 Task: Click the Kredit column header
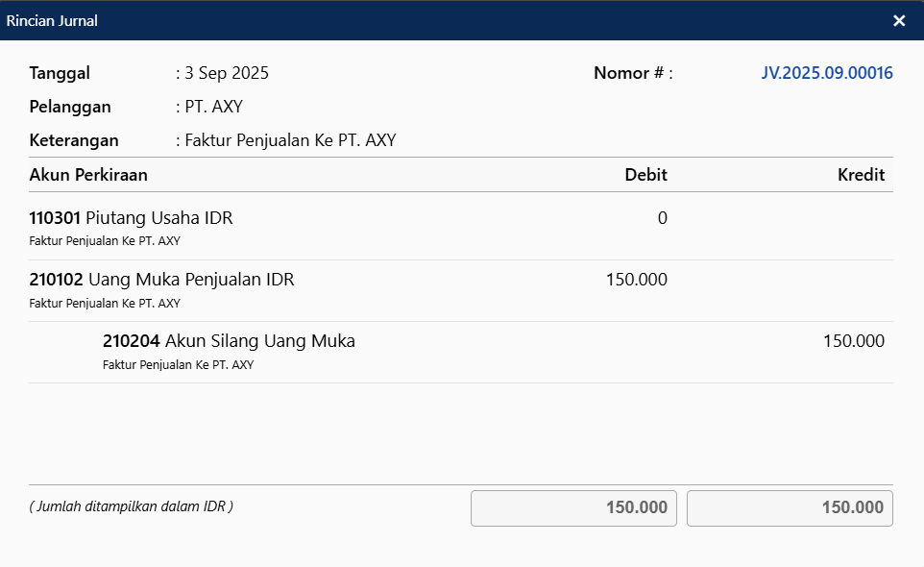coord(861,175)
